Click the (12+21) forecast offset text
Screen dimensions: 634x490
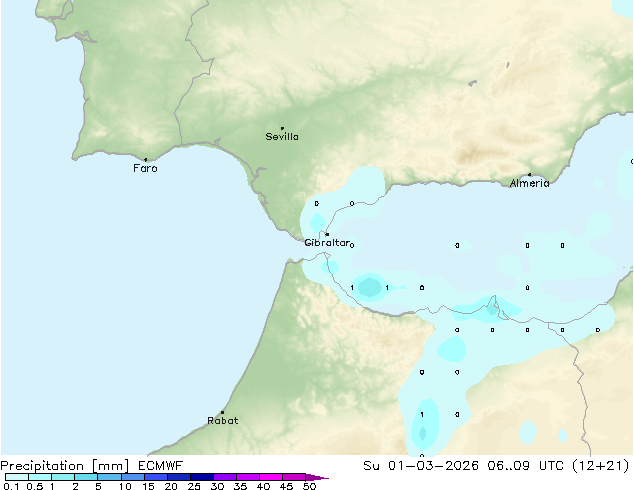pos(601,466)
